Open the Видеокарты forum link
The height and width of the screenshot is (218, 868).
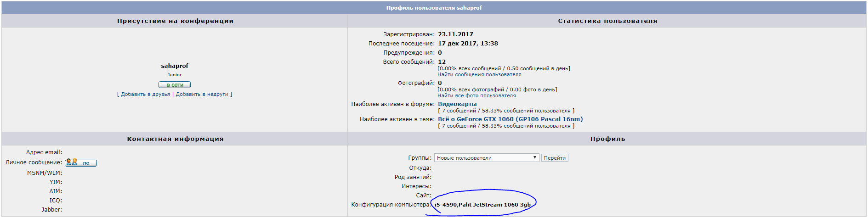click(457, 104)
